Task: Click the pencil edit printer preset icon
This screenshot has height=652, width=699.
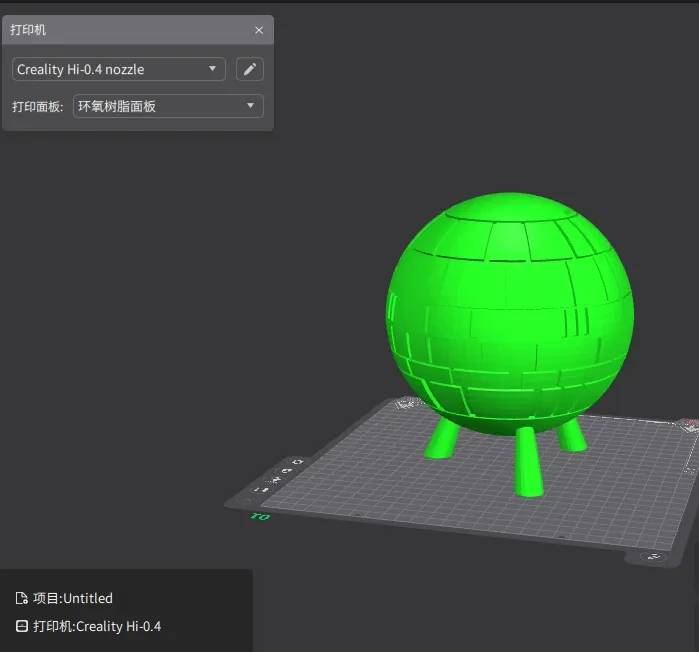Action: [x=250, y=69]
